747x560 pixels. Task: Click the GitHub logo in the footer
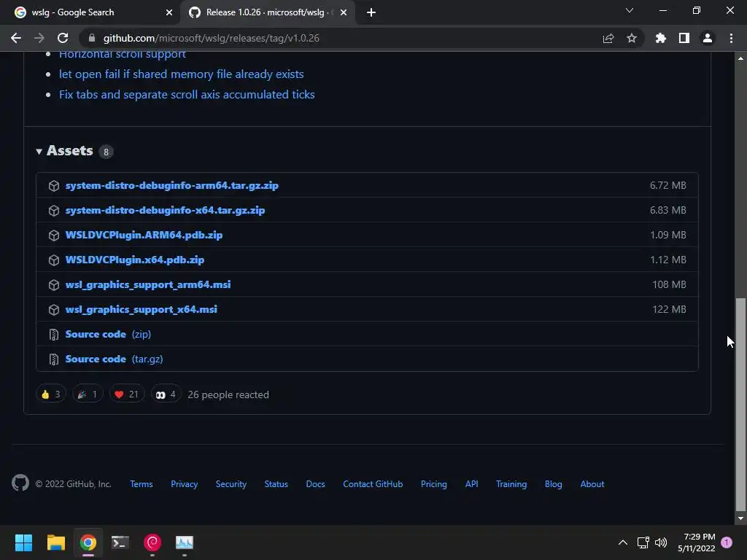[20, 483]
